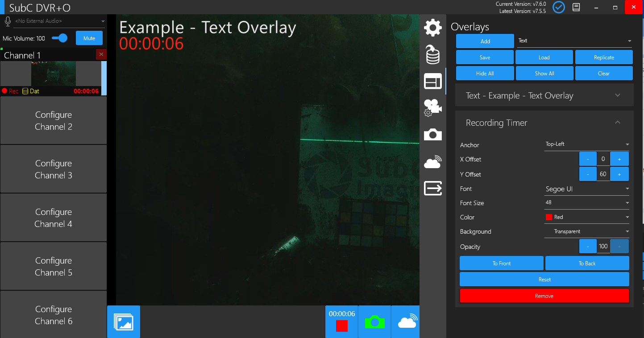Stop recording with the red square button

[x=342, y=326]
